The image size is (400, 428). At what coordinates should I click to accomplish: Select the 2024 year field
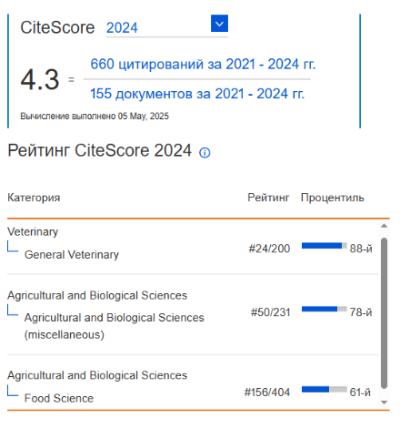[x=167, y=27]
